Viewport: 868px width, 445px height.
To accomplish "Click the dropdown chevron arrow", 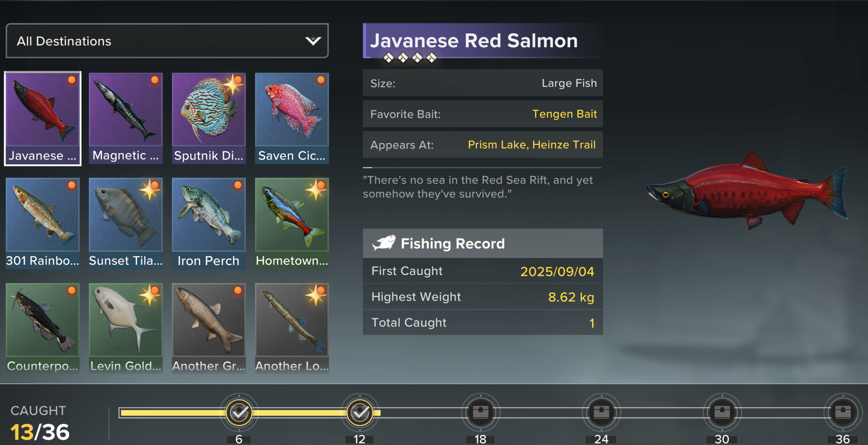I will click(x=313, y=41).
